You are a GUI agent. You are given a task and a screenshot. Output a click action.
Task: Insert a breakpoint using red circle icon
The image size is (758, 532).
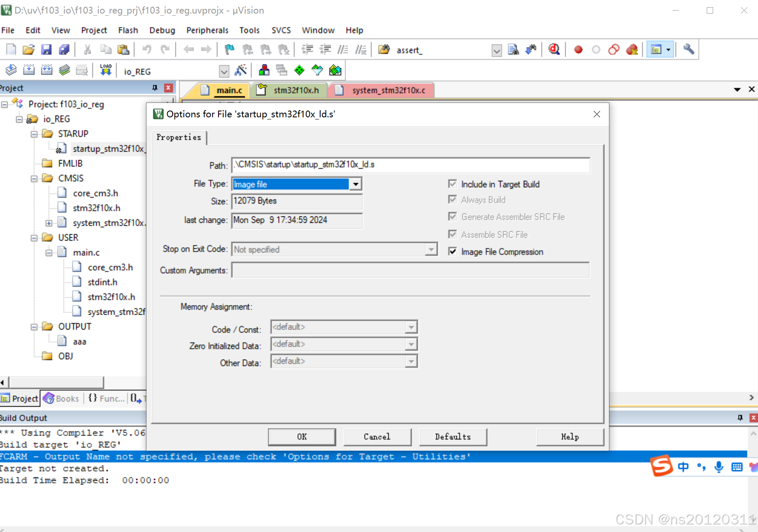coord(578,49)
